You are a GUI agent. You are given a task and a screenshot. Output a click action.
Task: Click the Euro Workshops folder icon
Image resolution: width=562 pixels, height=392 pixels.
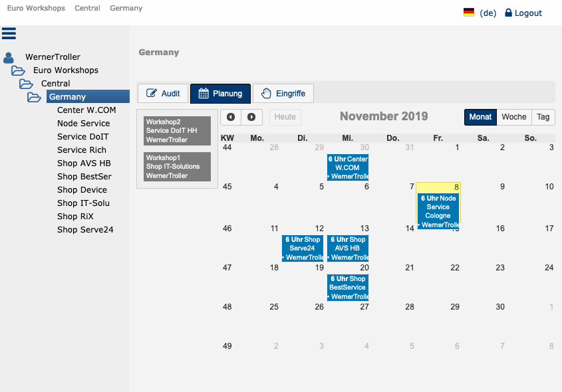(x=18, y=70)
